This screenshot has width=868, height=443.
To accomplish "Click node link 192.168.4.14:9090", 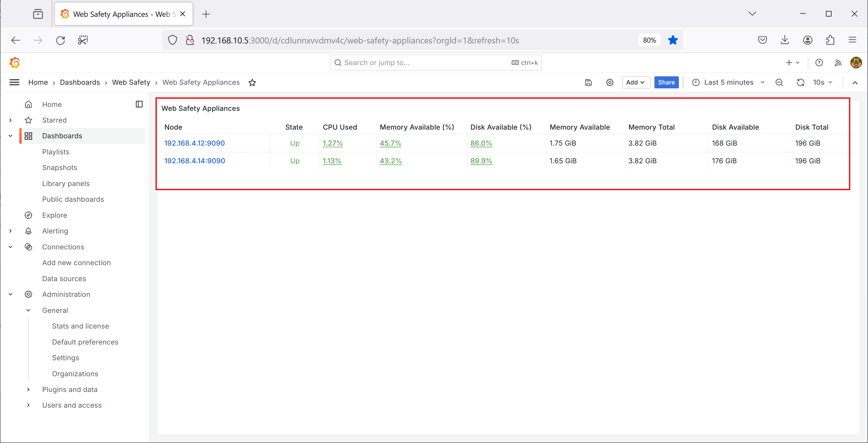I will pyautogui.click(x=194, y=161).
